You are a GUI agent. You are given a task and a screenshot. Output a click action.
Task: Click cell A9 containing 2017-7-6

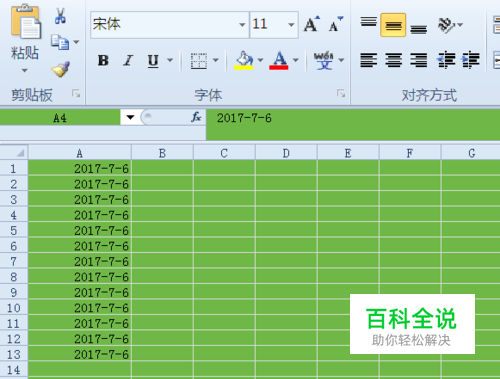coord(80,292)
